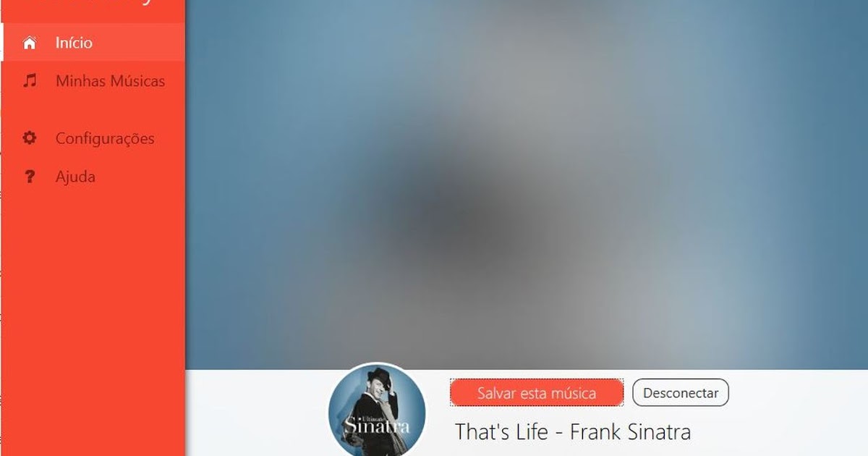Select the music note icon for Minhas Músicas
868x456 pixels.
tap(30, 81)
